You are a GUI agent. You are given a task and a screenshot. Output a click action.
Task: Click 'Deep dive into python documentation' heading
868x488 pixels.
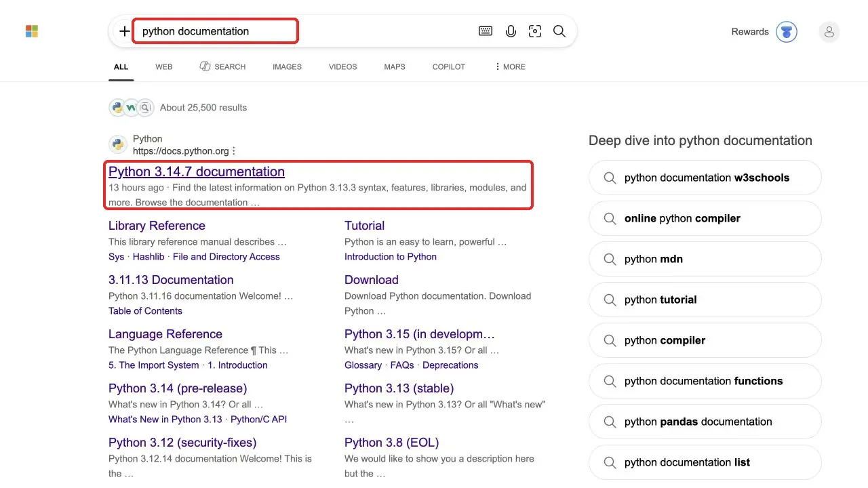(701, 140)
